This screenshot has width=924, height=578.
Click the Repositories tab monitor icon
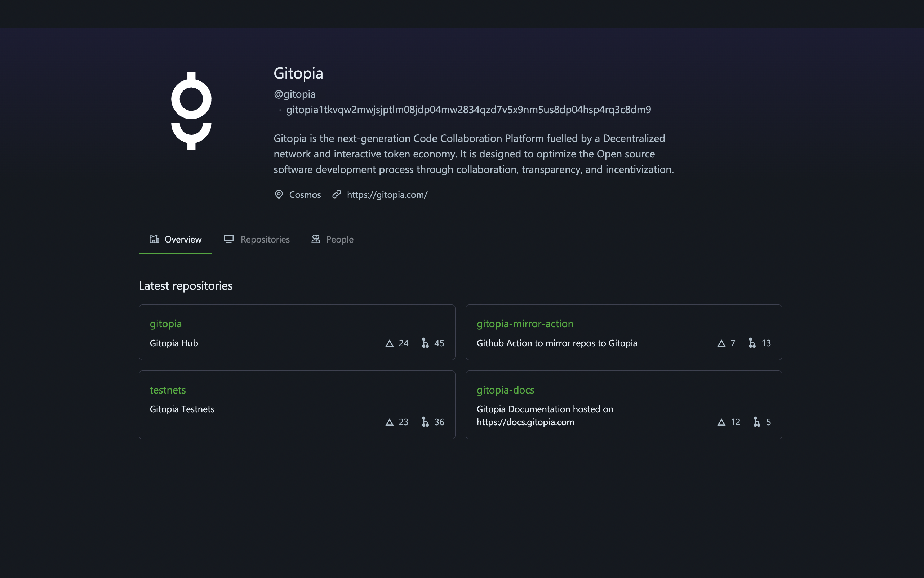click(229, 239)
